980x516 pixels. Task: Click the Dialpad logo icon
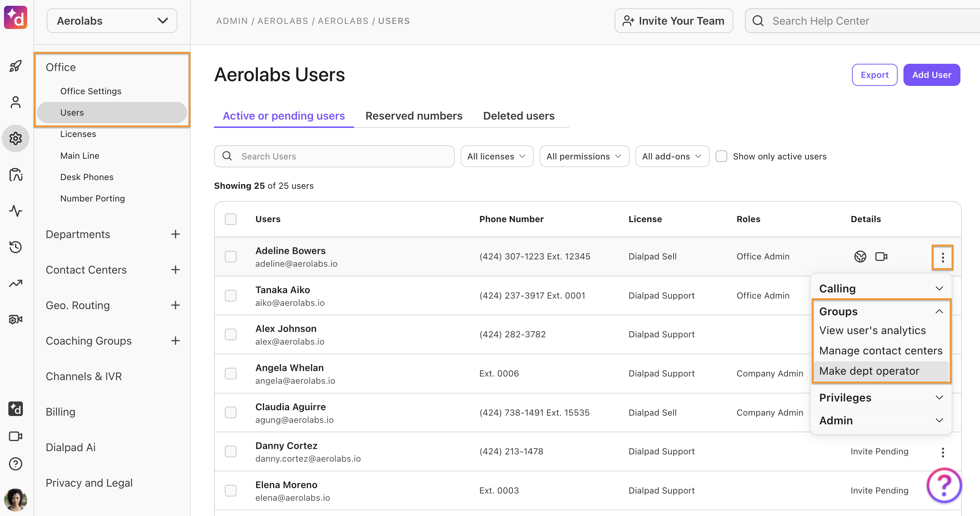coord(16,17)
